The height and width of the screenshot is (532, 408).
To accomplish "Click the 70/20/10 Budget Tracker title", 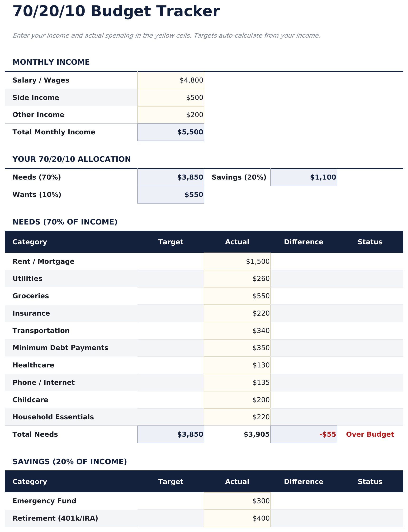I will point(116,11).
